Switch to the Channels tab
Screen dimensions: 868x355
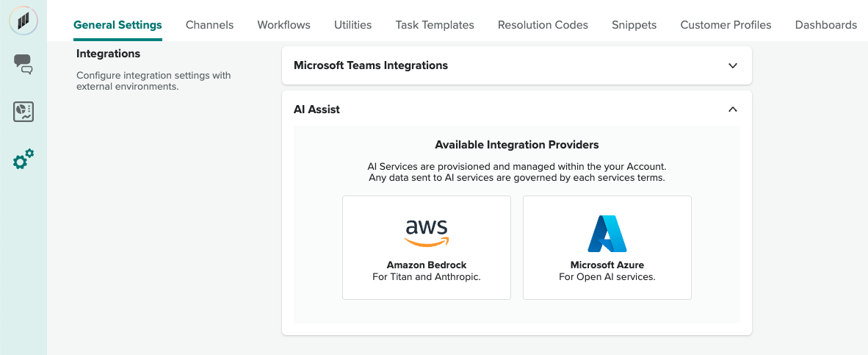tap(209, 25)
